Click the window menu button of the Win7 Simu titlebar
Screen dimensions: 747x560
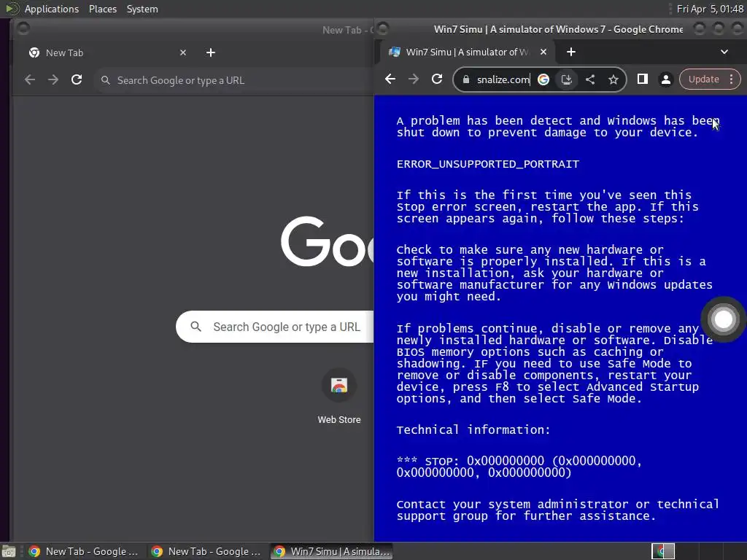tap(382, 29)
